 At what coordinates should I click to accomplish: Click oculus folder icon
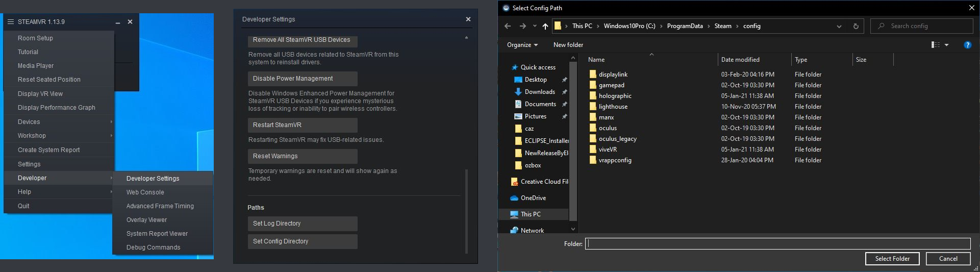(593, 128)
